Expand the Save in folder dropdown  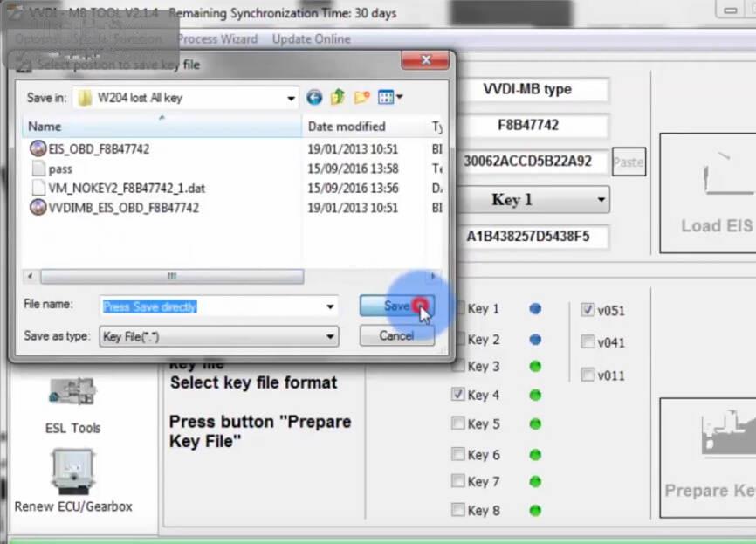tap(291, 99)
